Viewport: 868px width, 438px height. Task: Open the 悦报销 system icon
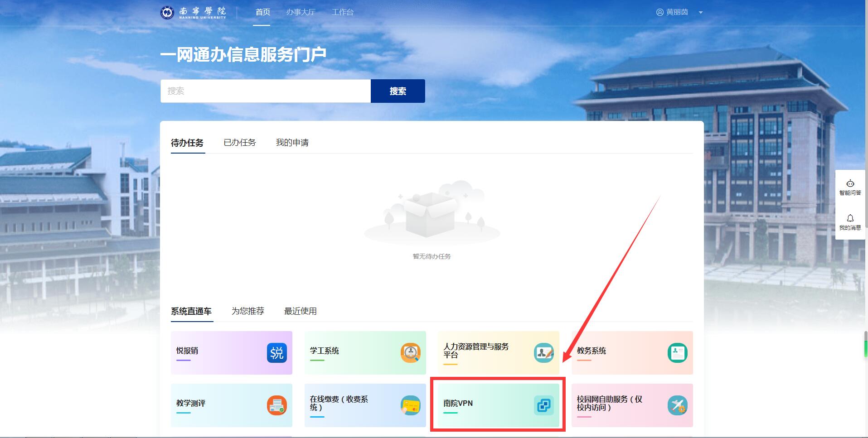coord(276,353)
